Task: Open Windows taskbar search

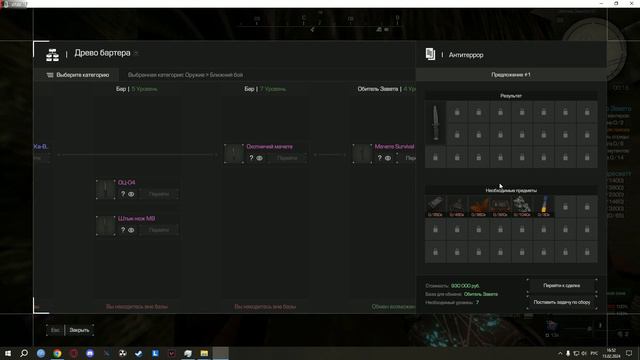Action: [x=24, y=353]
